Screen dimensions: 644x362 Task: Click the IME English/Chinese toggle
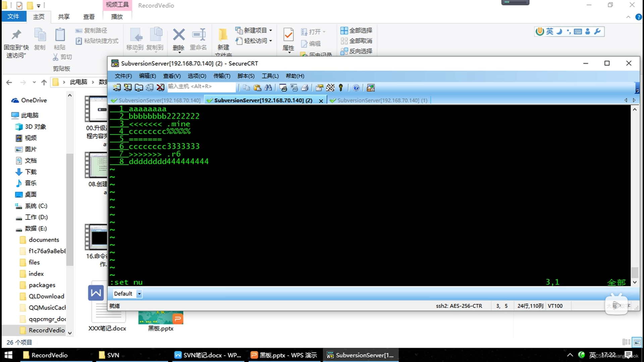[x=549, y=31]
